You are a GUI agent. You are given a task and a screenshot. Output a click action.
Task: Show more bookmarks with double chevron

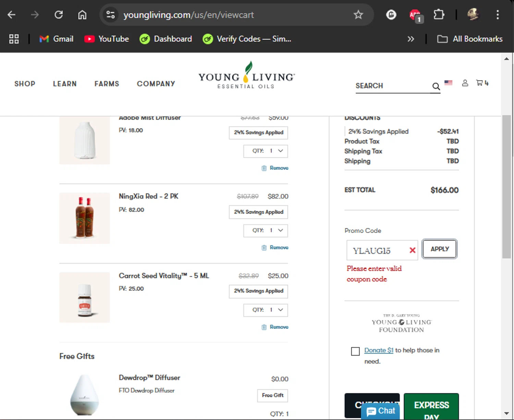tap(411, 39)
